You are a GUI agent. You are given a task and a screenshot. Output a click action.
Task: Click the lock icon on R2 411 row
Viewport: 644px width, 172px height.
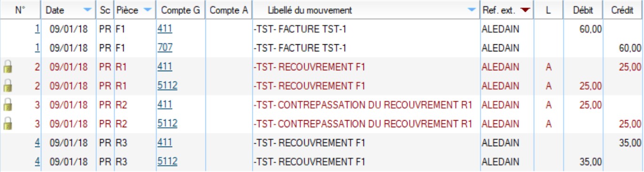pyautogui.click(x=7, y=105)
